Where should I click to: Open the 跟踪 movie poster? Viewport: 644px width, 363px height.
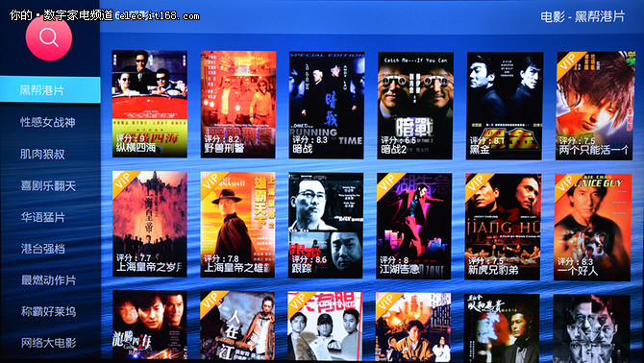click(326, 226)
